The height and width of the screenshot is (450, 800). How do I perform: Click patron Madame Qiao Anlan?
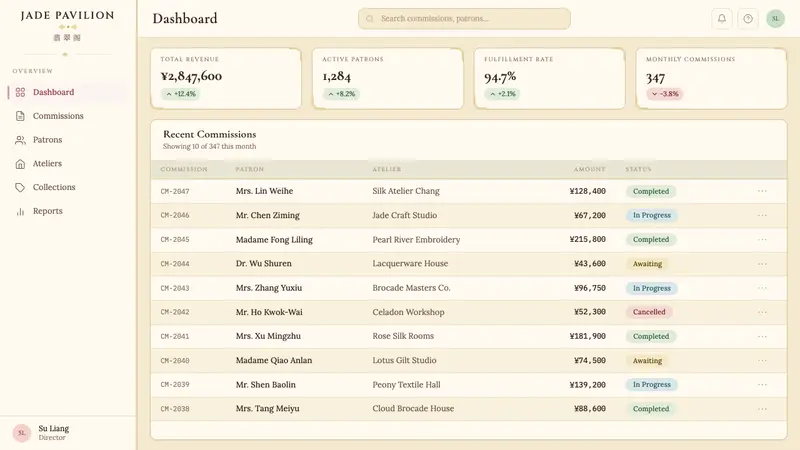pos(274,360)
